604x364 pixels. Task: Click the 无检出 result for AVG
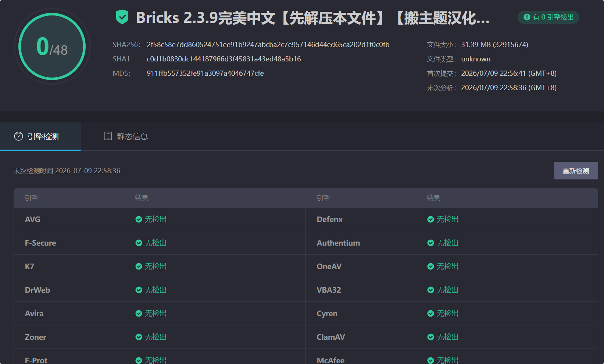[x=156, y=220]
